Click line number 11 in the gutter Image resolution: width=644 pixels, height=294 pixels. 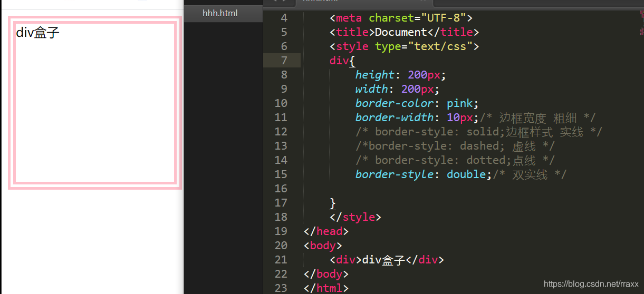click(x=281, y=117)
